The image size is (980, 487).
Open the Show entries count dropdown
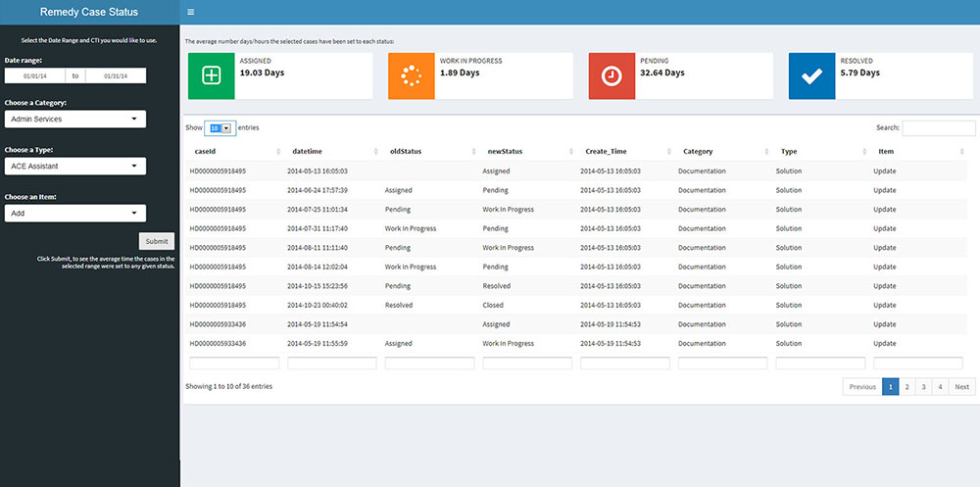point(220,127)
